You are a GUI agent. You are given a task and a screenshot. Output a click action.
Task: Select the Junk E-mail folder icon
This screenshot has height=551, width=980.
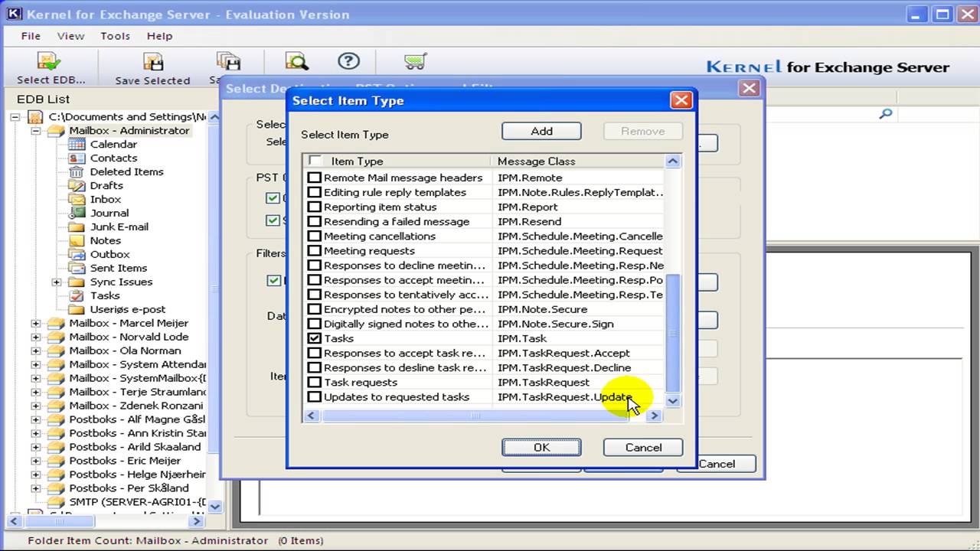(77, 227)
